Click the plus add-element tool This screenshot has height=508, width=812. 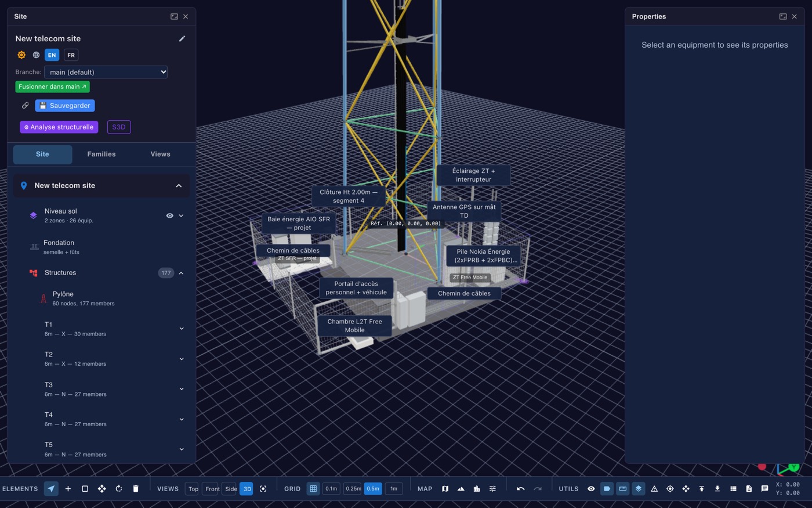68,489
